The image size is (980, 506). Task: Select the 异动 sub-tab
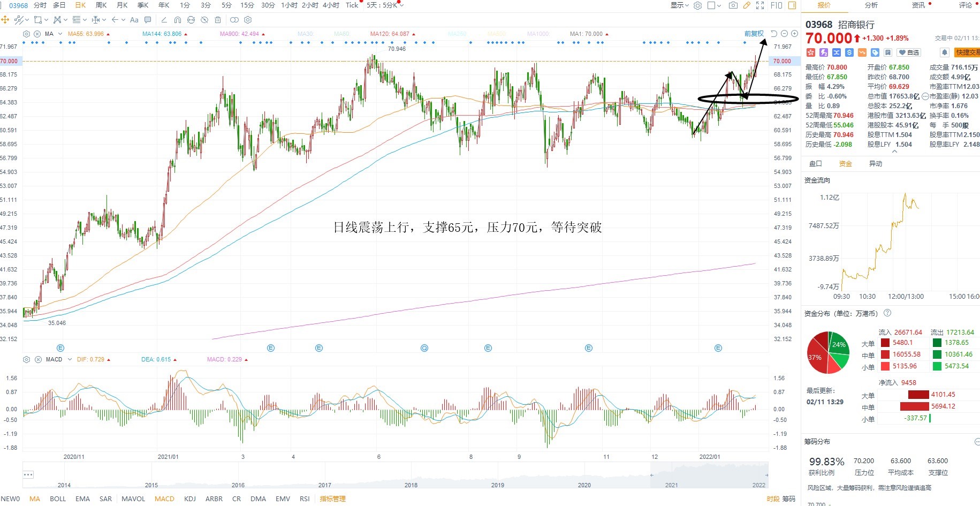coord(876,164)
